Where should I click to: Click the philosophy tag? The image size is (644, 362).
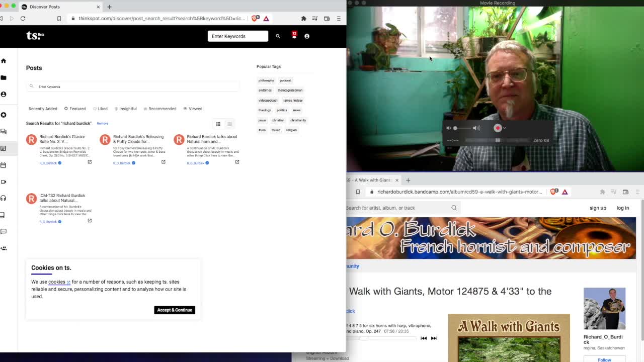[266, 80]
